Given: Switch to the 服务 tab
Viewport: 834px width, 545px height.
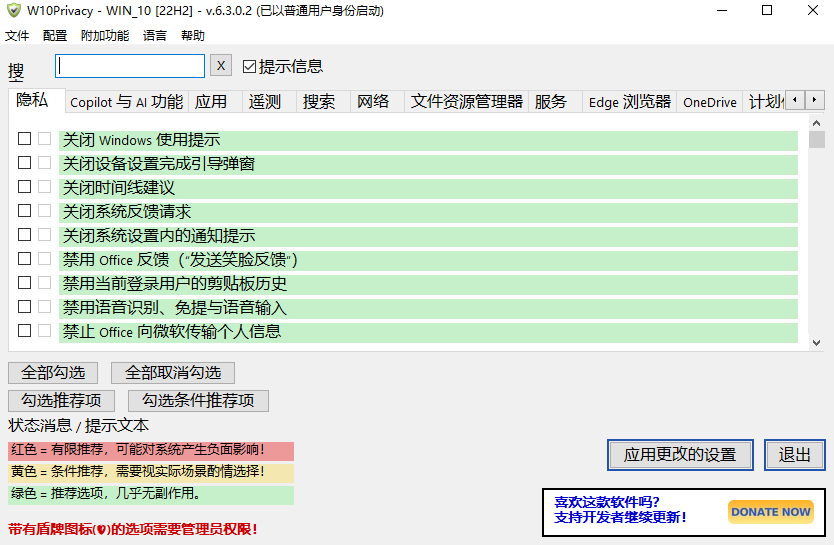Looking at the screenshot, I should (555, 102).
